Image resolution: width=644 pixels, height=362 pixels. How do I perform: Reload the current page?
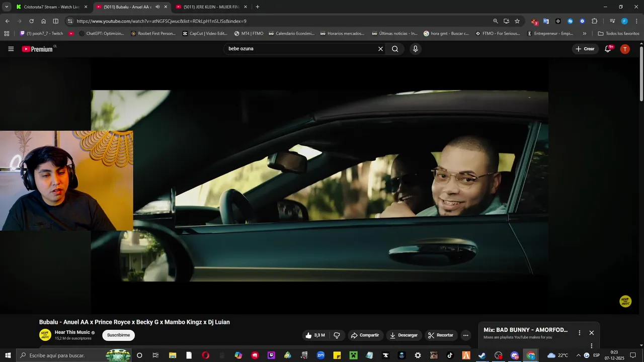tap(31, 21)
